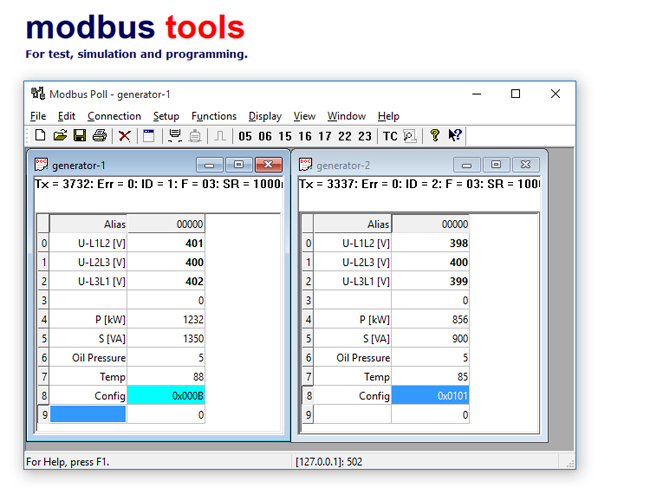Click the pulse single-poll toolbar icon
Viewport: 650px width, 488px height.
(x=220, y=136)
